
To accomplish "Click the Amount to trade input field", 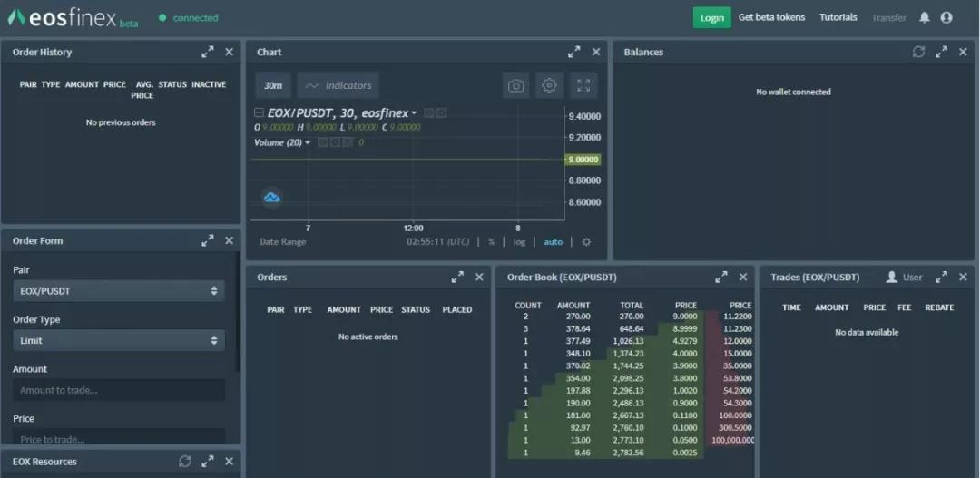I will 119,390.
